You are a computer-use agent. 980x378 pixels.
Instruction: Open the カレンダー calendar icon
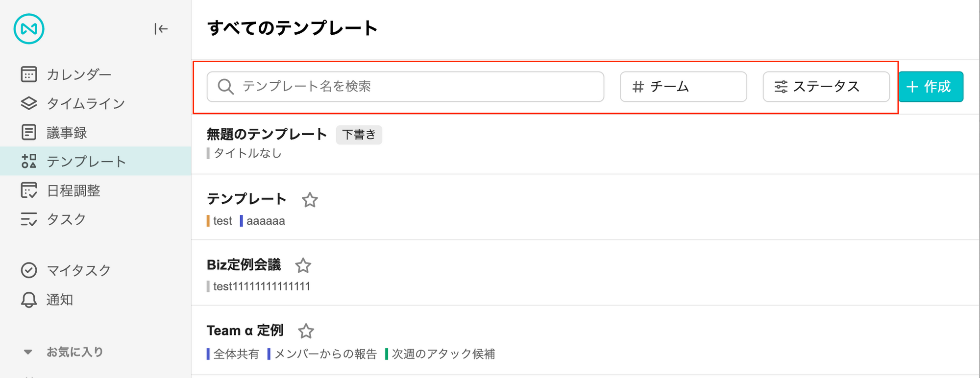pyautogui.click(x=29, y=74)
